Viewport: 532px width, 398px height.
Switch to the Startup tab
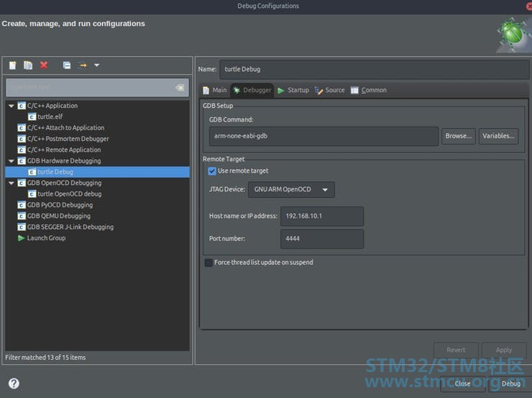(x=293, y=90)
